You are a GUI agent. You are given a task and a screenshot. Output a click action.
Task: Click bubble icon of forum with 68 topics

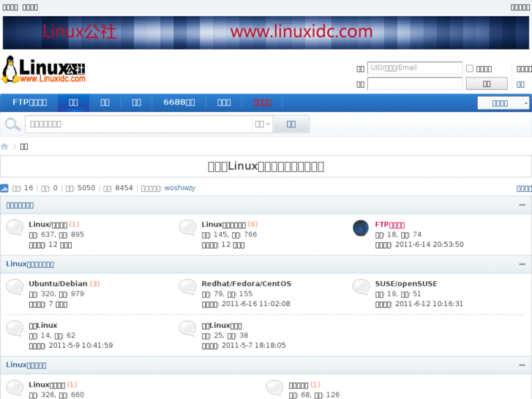274,388
